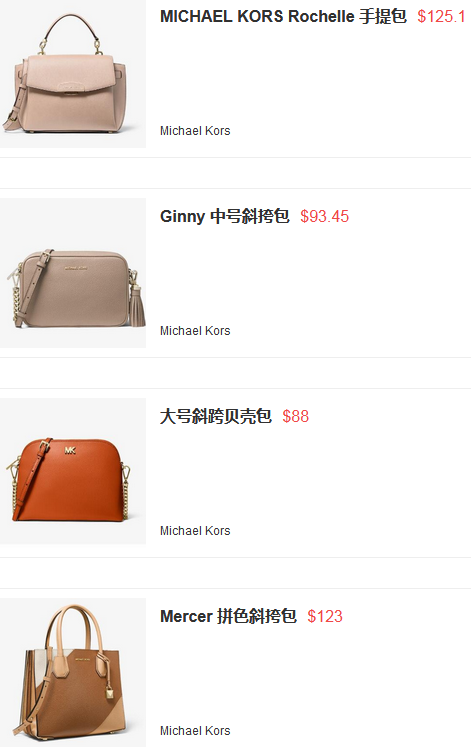Open the pink Rochelle handbag image
Image resolution: width=471 pixels, height=747 pixels.
point(73,74)
